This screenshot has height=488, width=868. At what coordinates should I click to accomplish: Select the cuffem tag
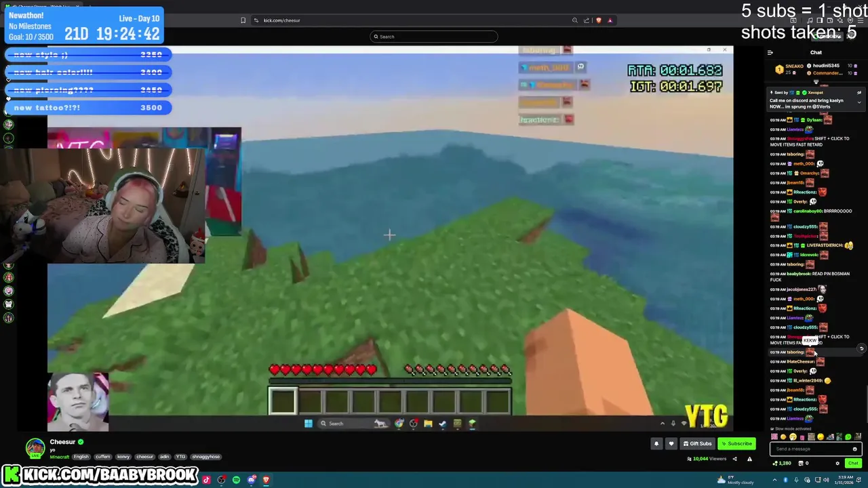pyautogui.click(x=102, y=457)
